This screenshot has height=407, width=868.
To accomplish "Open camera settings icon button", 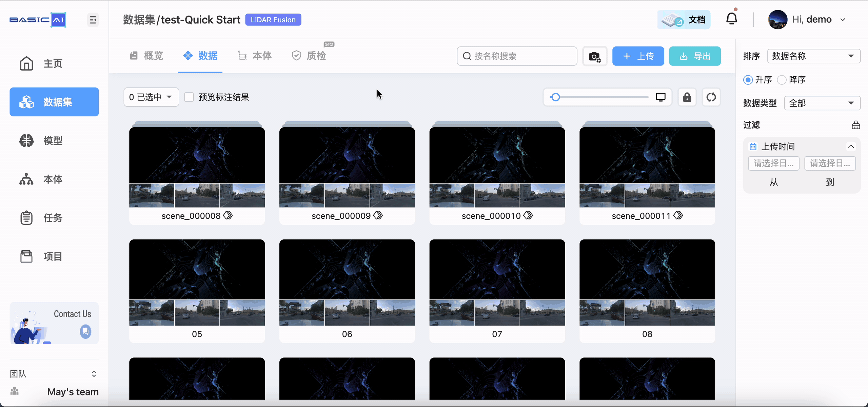I will pos(595,56).
